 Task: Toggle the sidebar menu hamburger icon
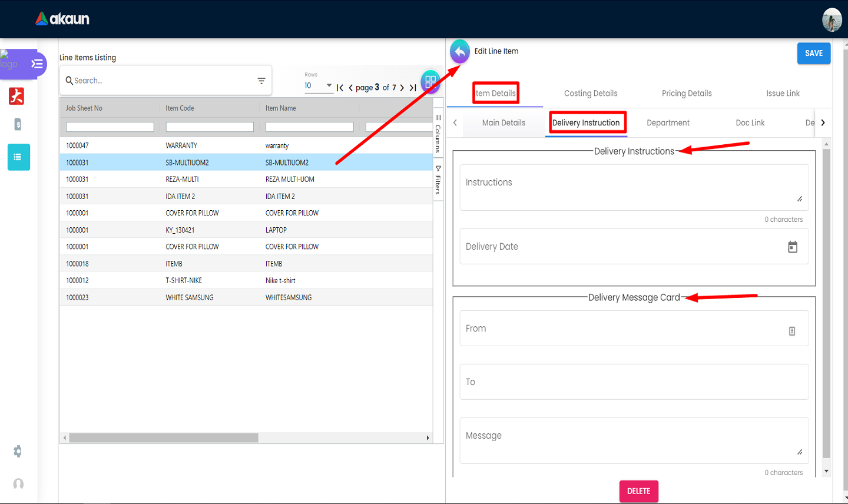pyautogui.click(x=37, y=64)
